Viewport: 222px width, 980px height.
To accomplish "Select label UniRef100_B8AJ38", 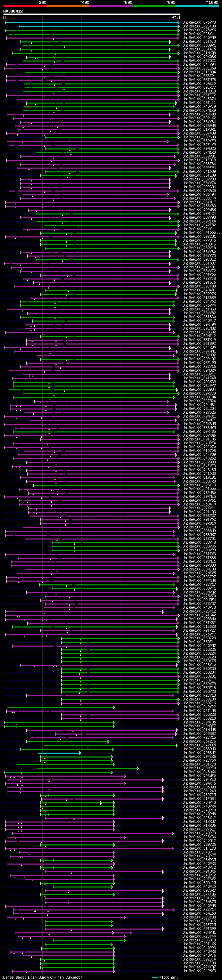I will [199, 569].
